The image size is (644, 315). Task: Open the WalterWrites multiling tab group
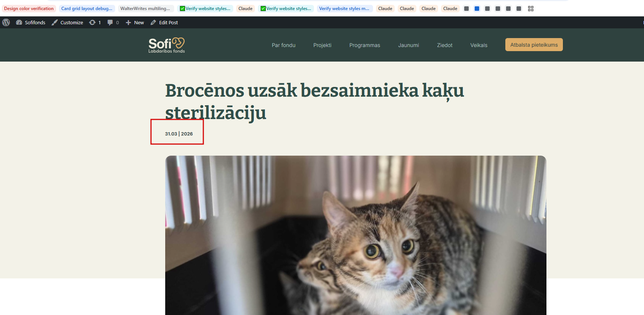coord(145,9)
